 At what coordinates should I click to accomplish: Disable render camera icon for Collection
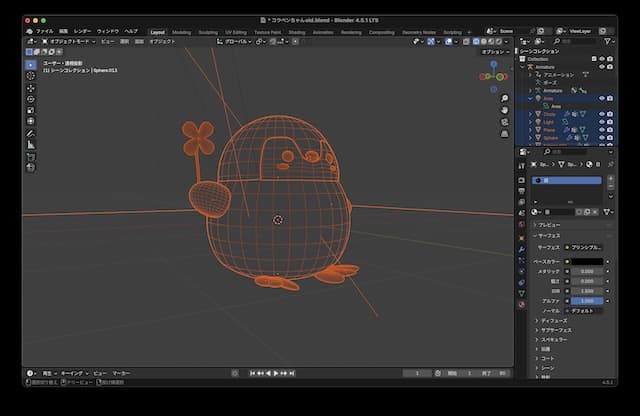tap(610, 59)
